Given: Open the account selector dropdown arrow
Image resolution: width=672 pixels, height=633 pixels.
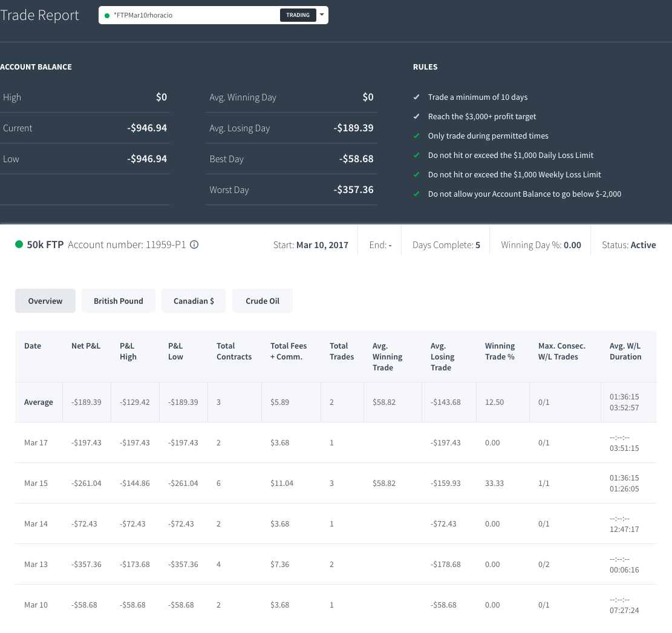Looking at the screenshot, I should (x=322, y=15).
